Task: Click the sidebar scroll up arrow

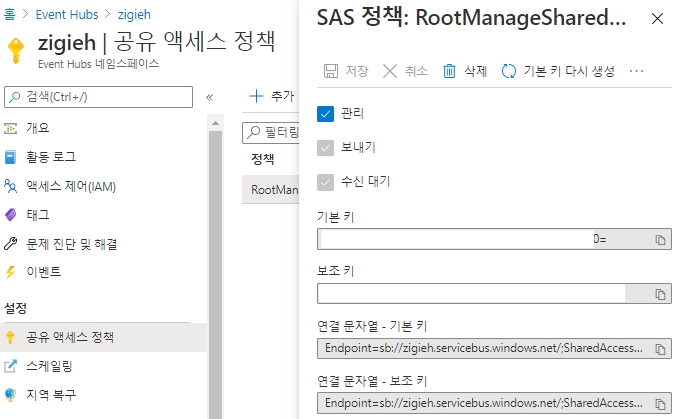Action: pyautogui.click(x=215, y=123)
